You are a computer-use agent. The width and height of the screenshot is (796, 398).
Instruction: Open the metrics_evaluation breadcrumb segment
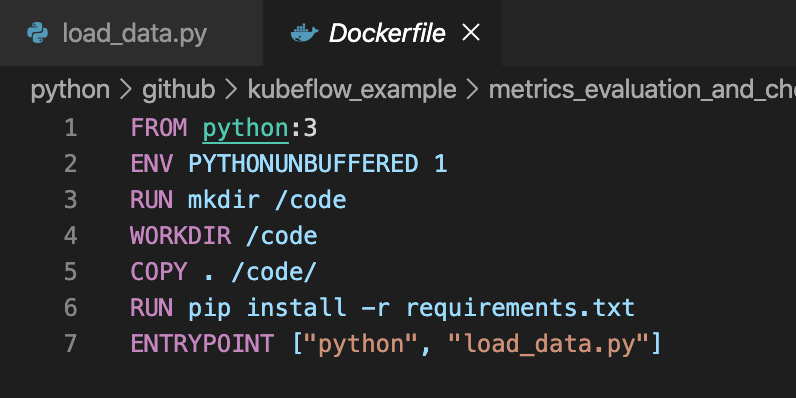point(642,90)
